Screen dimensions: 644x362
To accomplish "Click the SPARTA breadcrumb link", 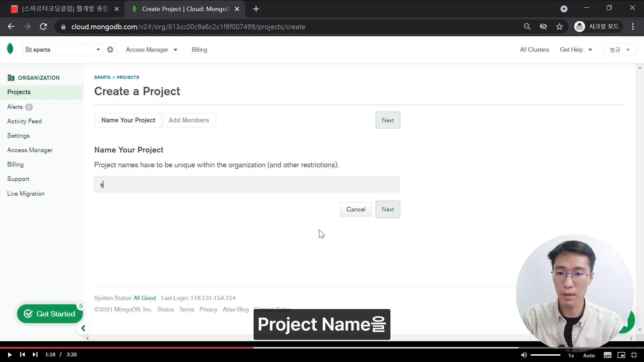I will tap(102, 77).
